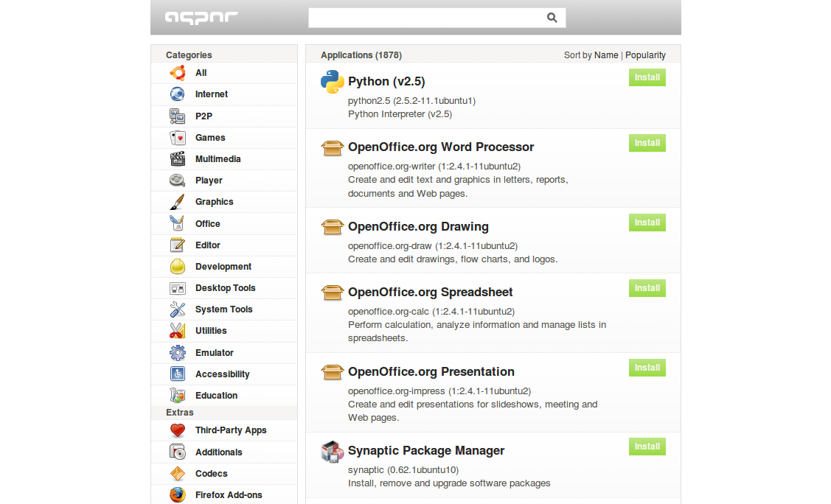The height and width of the screenshot is (504, 831).
Task: Click the Additionals disc icon
Action: (x=178, y=452)
